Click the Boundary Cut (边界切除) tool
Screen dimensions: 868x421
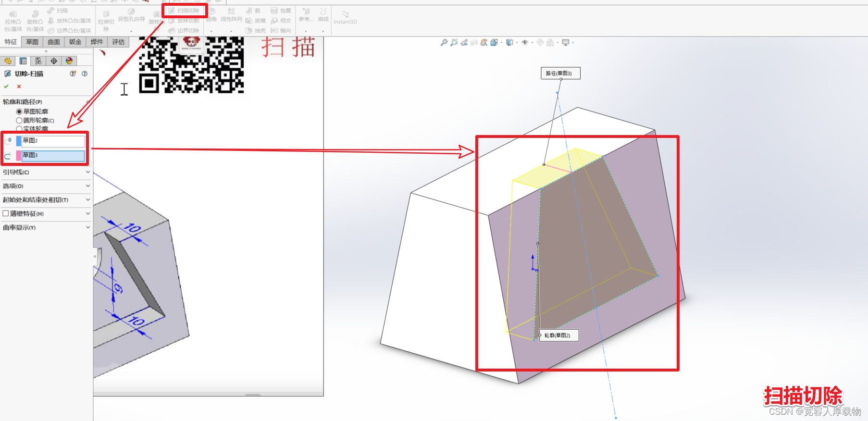click(184, 30)
